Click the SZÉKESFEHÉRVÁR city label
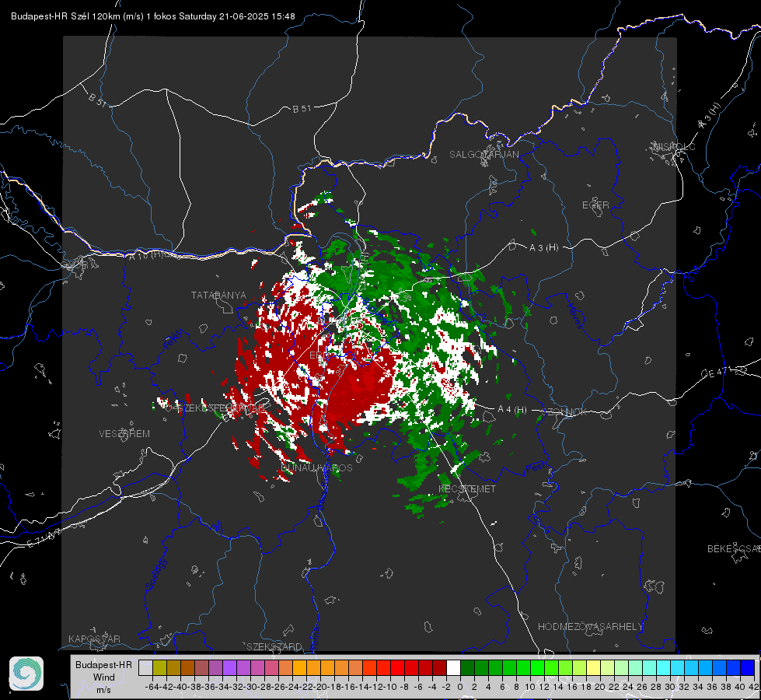The width and height of the screenshot is (761, 700). [x=220, y=408]
